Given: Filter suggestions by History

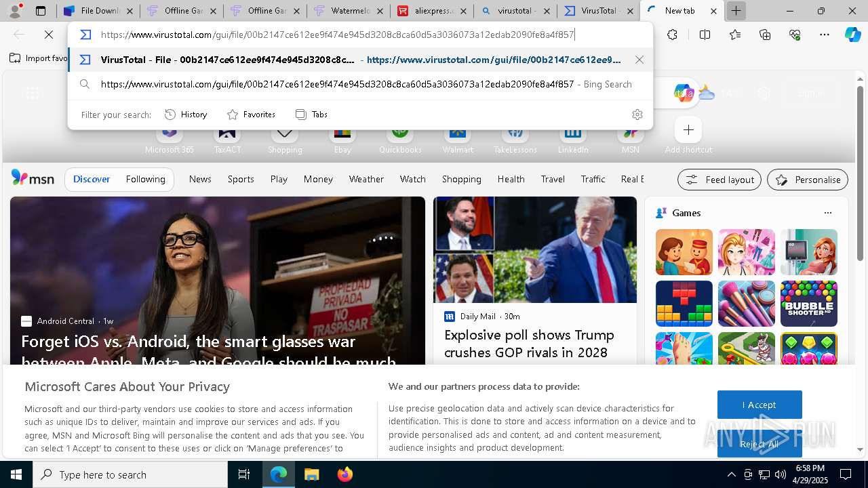Looking at the screenshot, I should 186,115.
